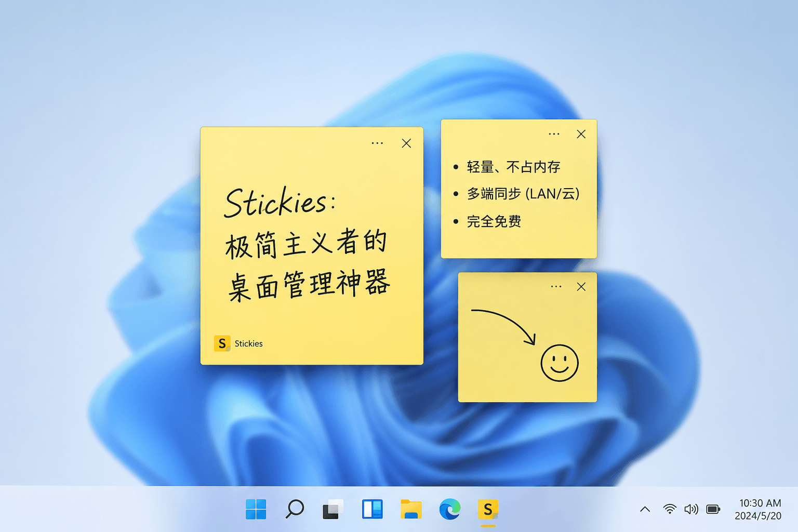Screen dimensions: 798x532
Task: Open the three-dot menu on the bullet list note
Action: click(554, 134)
